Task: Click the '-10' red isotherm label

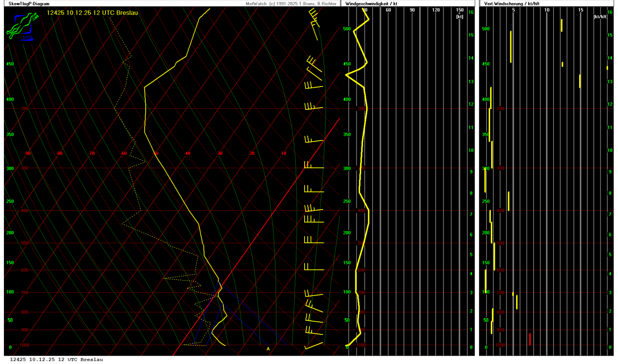Action: [x=283, y=154]
